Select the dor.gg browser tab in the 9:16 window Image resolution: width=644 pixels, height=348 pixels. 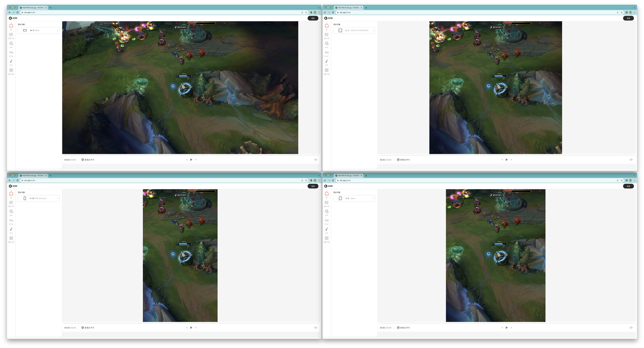pos(33,175)
